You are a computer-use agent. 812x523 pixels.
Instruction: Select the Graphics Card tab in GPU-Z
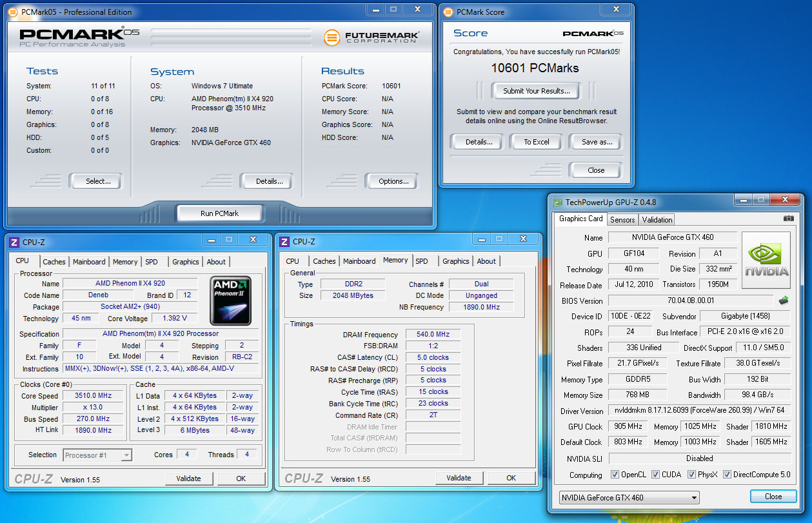click(x=580, y=219)
